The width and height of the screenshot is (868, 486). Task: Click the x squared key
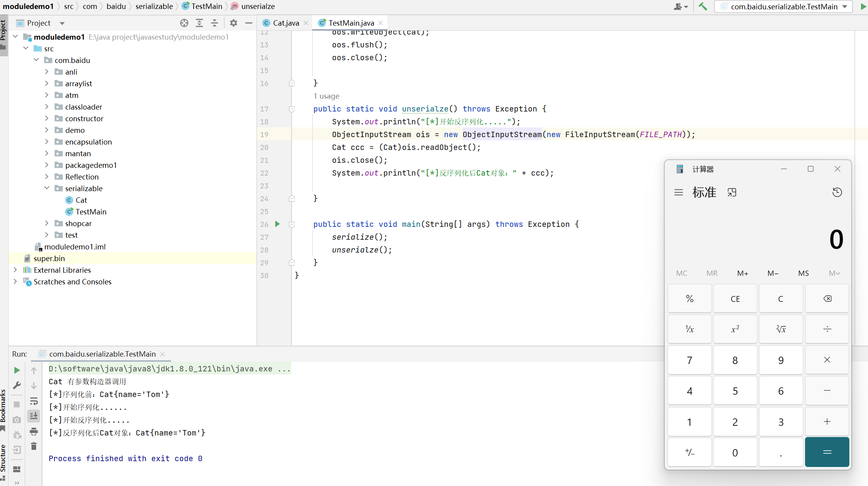(x=735, y=329)
